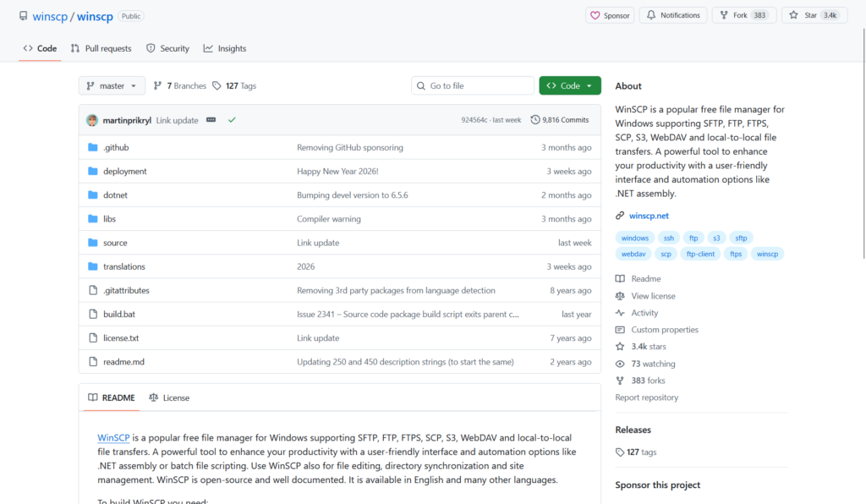Open the 9,816 Commits history

tap(560, 120)
